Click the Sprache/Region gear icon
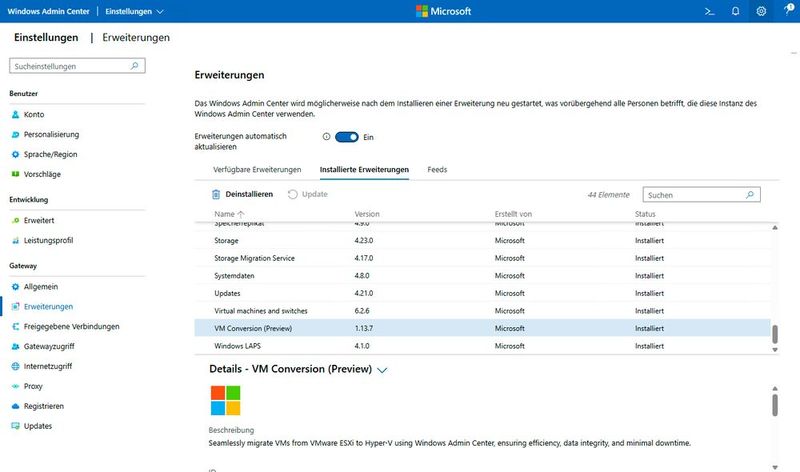This screenshot has width=800, height=472. [15, 155]
